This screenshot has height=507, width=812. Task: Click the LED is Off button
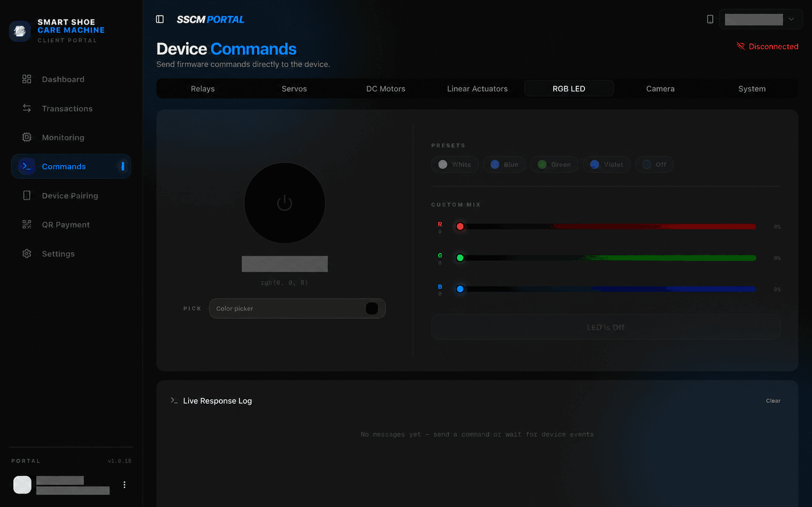tap(605, 327)
